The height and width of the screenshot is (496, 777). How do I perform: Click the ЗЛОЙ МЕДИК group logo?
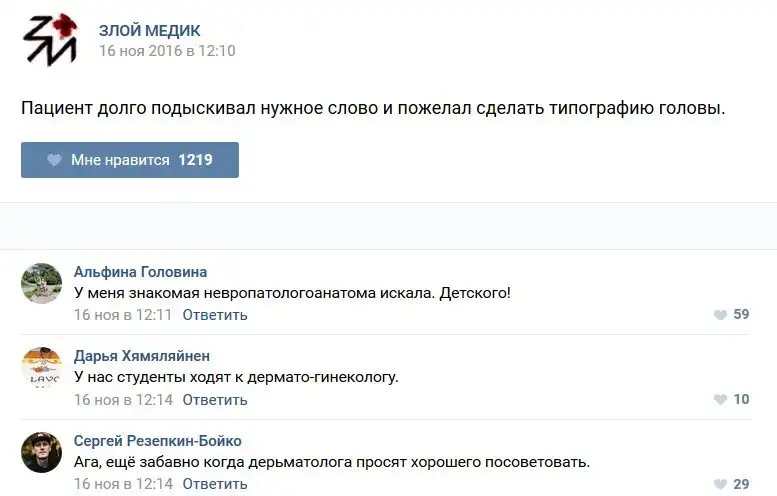click(50, 40)
